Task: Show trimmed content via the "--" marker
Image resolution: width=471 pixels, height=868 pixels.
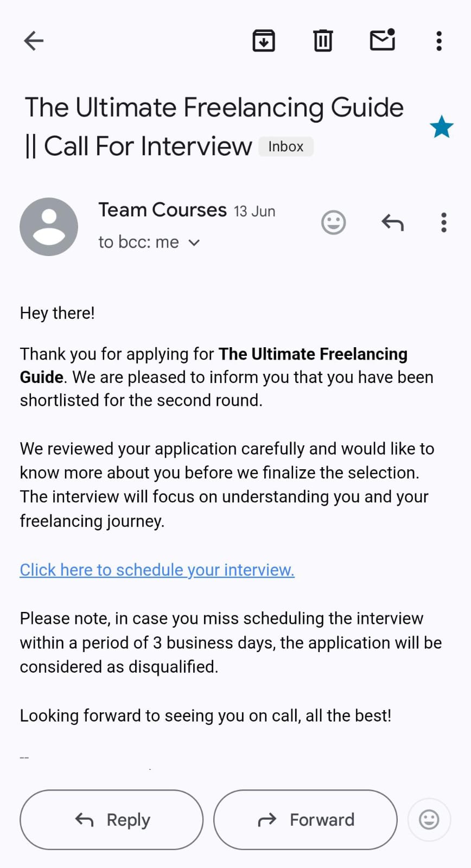Action: pos(24,757)
